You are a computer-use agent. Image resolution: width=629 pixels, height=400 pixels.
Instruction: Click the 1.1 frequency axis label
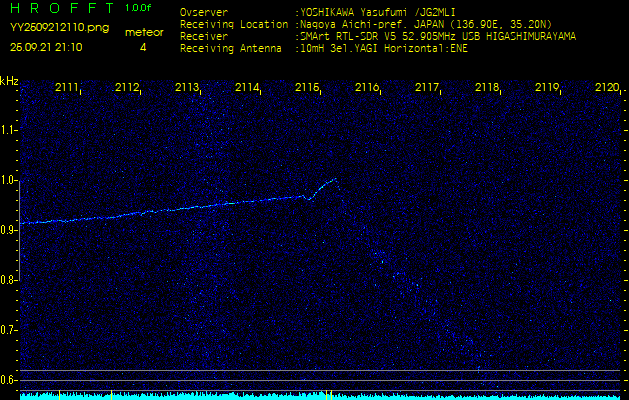click(8, 130)
